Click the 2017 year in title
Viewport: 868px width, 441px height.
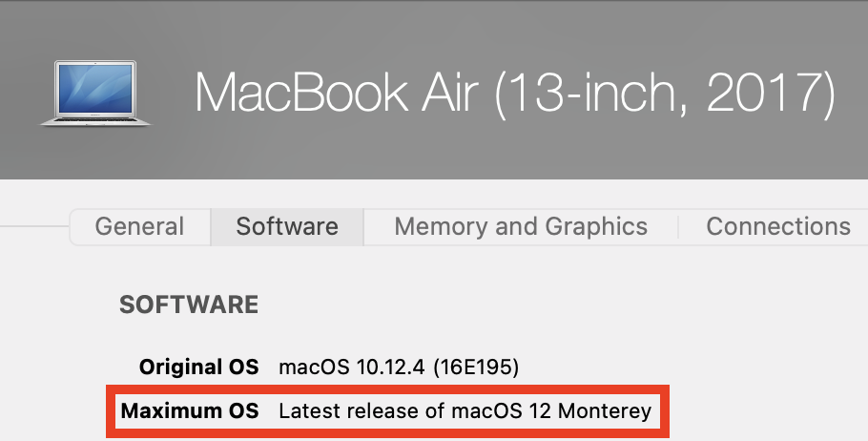[770, 94]
